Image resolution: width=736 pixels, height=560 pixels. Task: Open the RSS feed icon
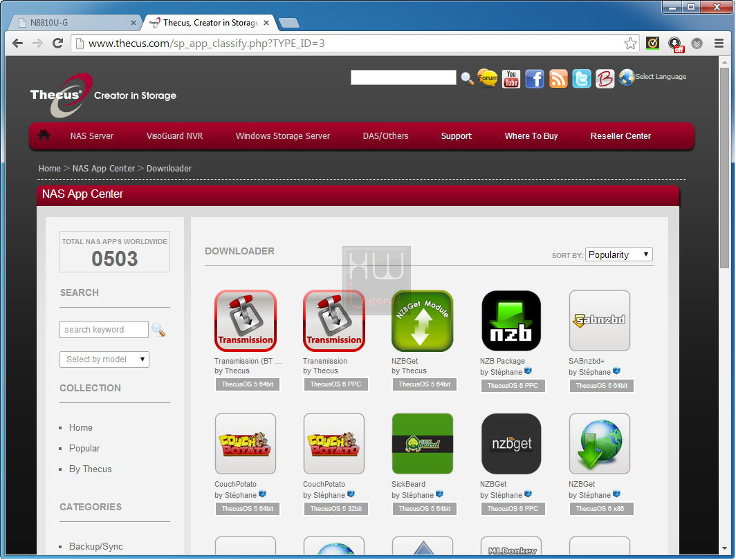[558, 79]
